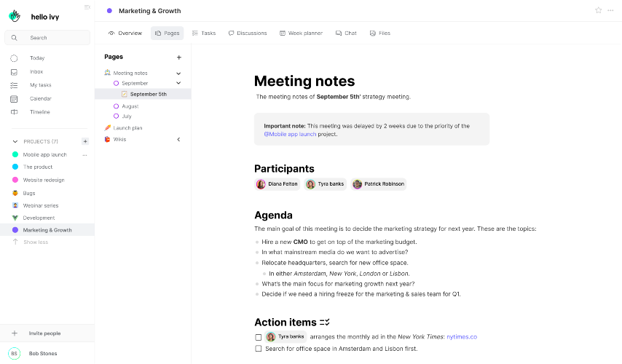Switch to the Overview tab
622x364 pixels.
[125, 33]
